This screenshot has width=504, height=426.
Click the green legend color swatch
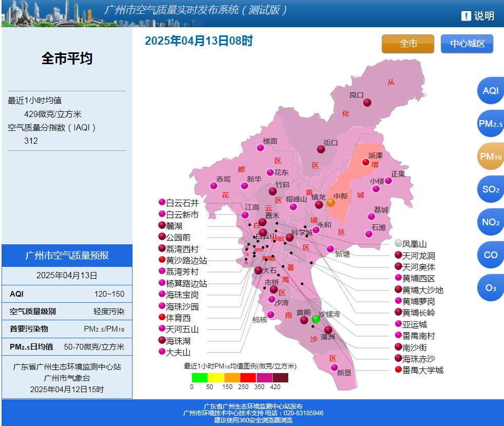(x=199, y=378)
